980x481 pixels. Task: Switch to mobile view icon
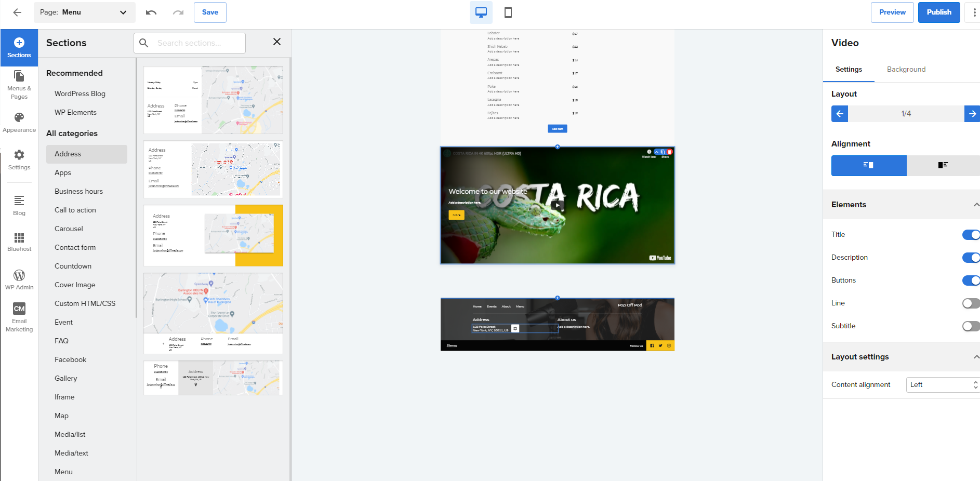508,12
